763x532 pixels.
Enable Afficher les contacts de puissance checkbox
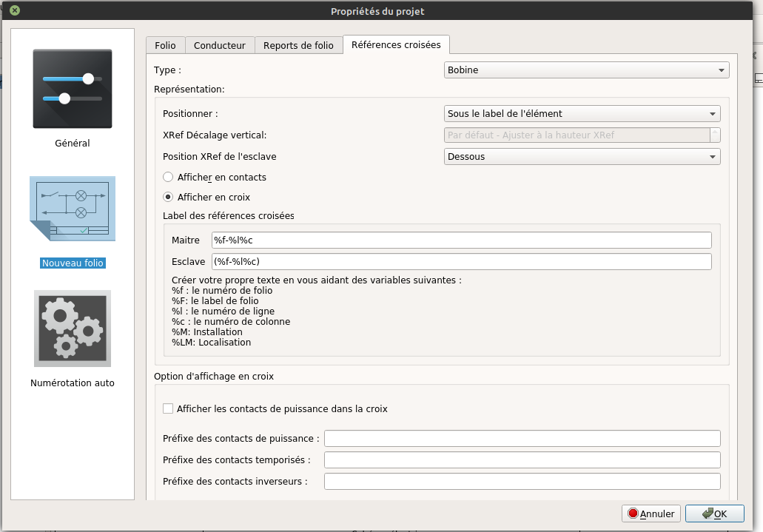click(168, 408)
